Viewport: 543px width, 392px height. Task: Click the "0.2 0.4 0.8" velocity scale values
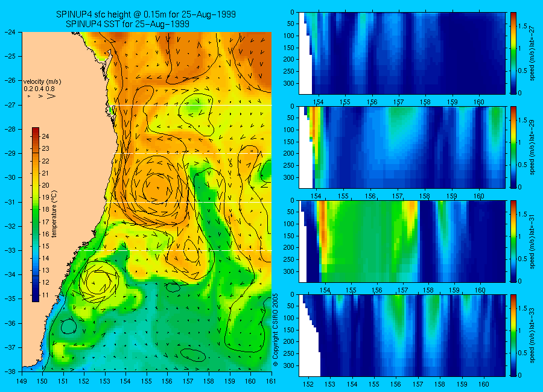[39, 89]
